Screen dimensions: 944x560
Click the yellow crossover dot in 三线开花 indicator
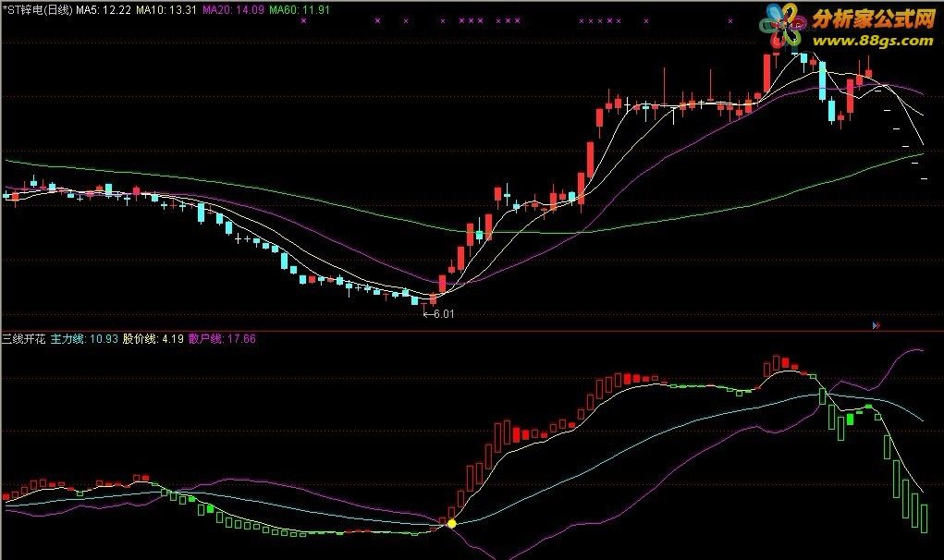click(x=451, y=523)
